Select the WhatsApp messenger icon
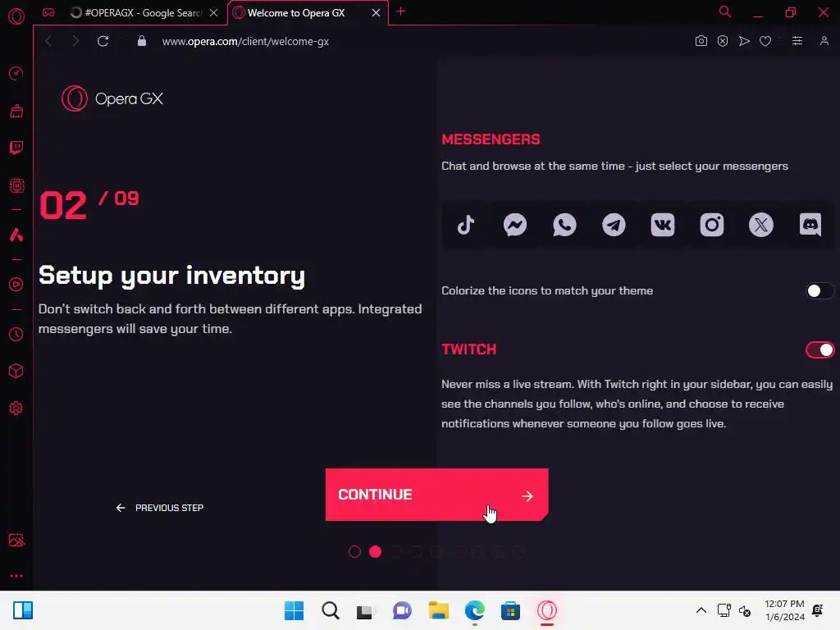840x630 pixels. tap(564, 225)
